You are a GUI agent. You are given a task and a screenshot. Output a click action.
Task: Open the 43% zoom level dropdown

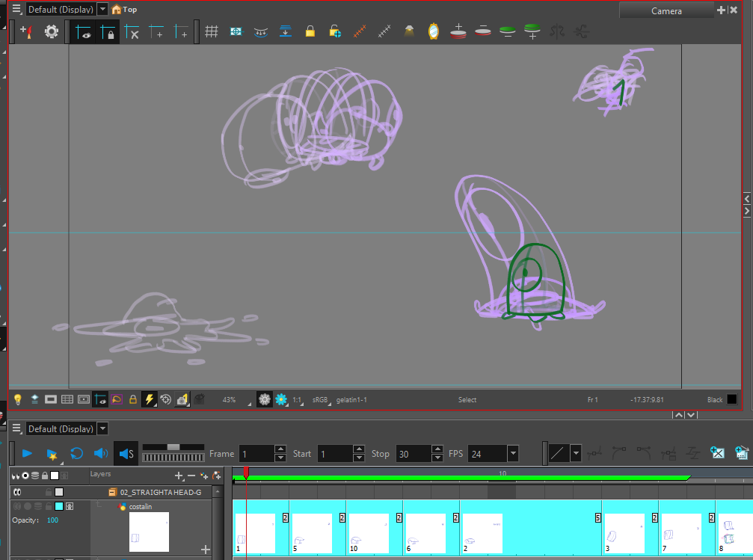pyautogui.click(x=236, y=399)
